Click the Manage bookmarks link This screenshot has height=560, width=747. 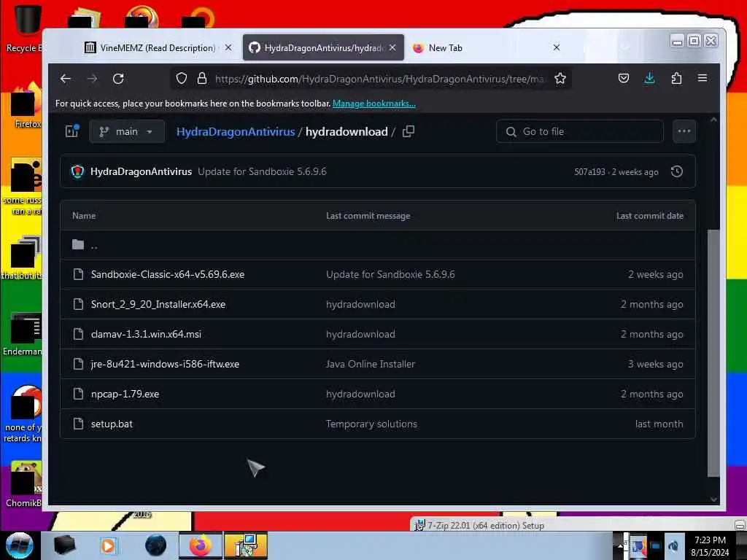pos(374,104)
